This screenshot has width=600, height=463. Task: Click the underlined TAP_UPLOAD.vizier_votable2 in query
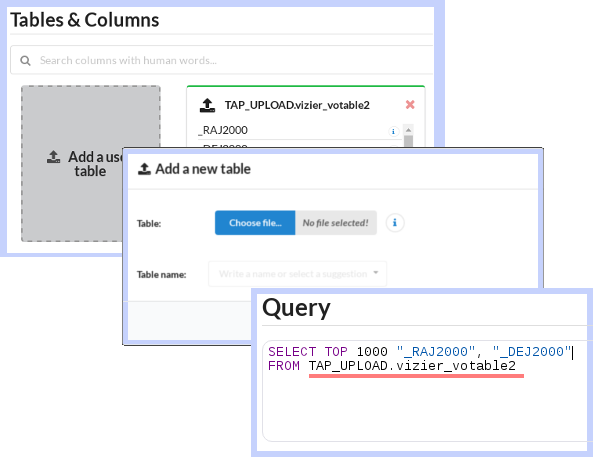pos(412,366)
